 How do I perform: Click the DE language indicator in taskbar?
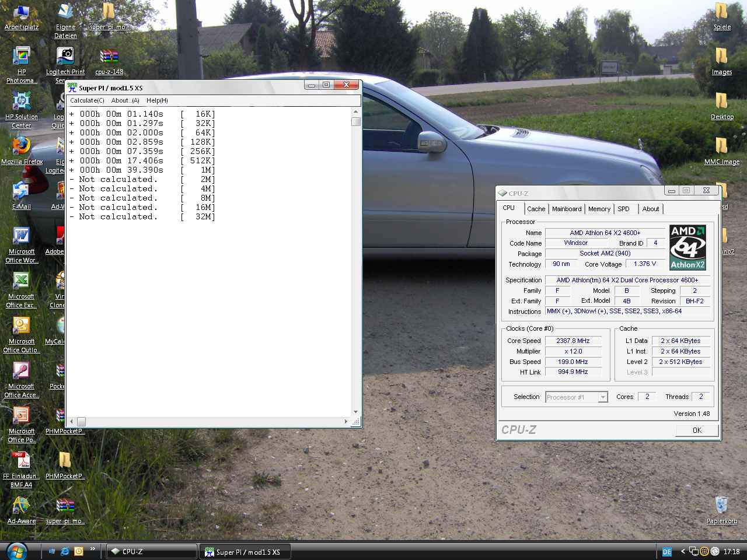(x=666, y=552)
